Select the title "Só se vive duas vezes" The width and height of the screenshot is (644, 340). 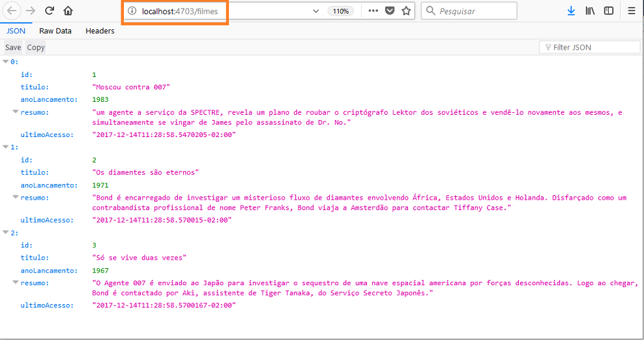139,257
